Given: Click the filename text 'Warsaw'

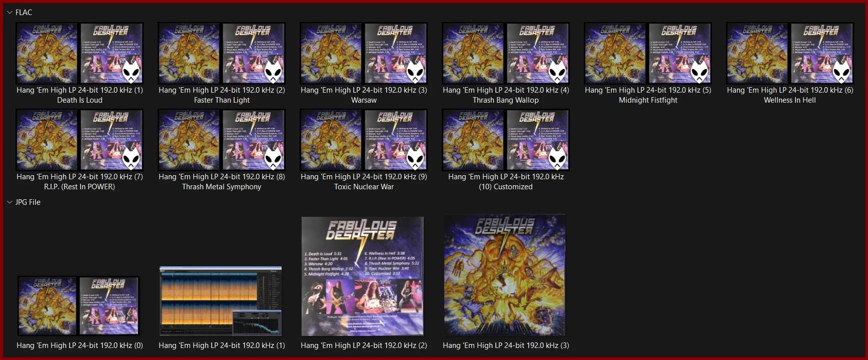Looking at the screenshot, I should pos(364,100).
